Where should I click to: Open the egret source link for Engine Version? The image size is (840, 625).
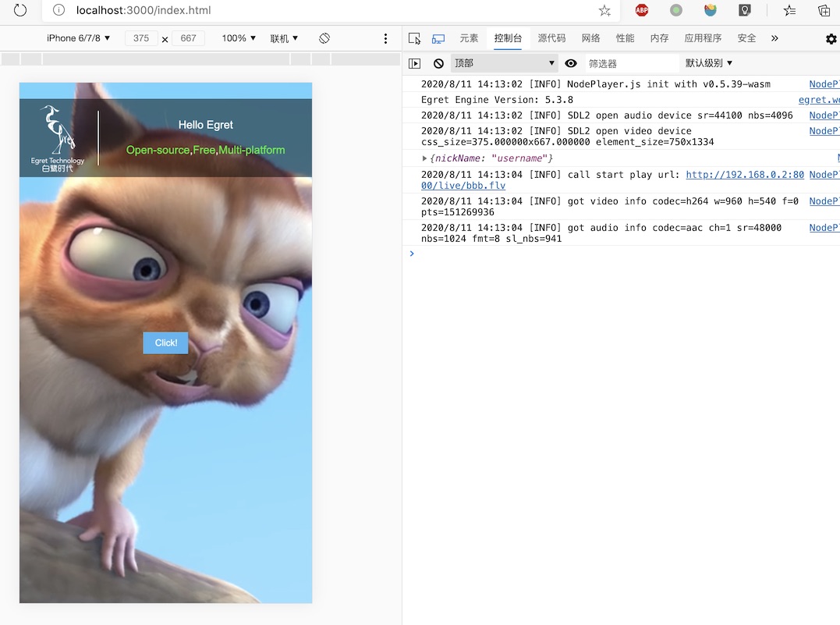tap(819, 100)
